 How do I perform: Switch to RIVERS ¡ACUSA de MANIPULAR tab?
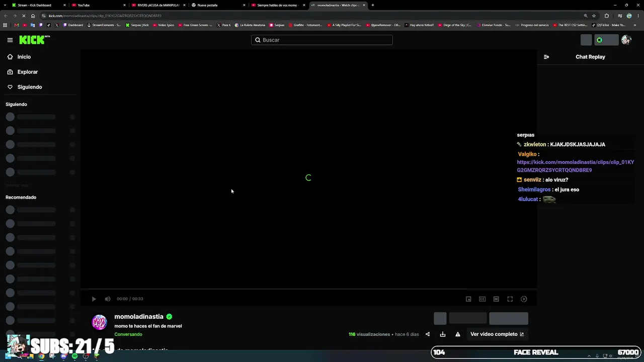(157, 5)
